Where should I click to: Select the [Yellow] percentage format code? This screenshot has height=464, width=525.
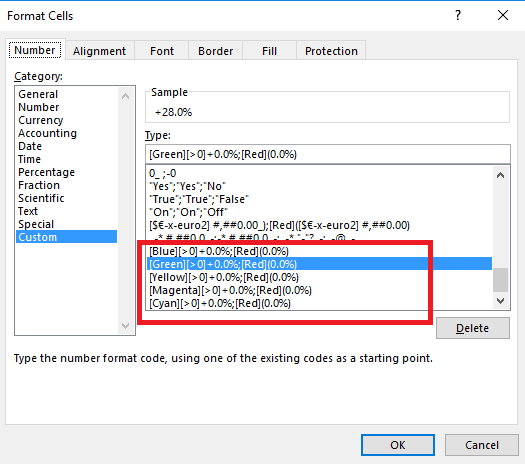[x=320, y=277]
